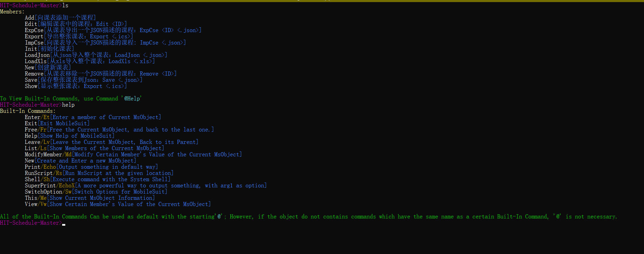Click the 'Members:' heading

tap(12, 11)
